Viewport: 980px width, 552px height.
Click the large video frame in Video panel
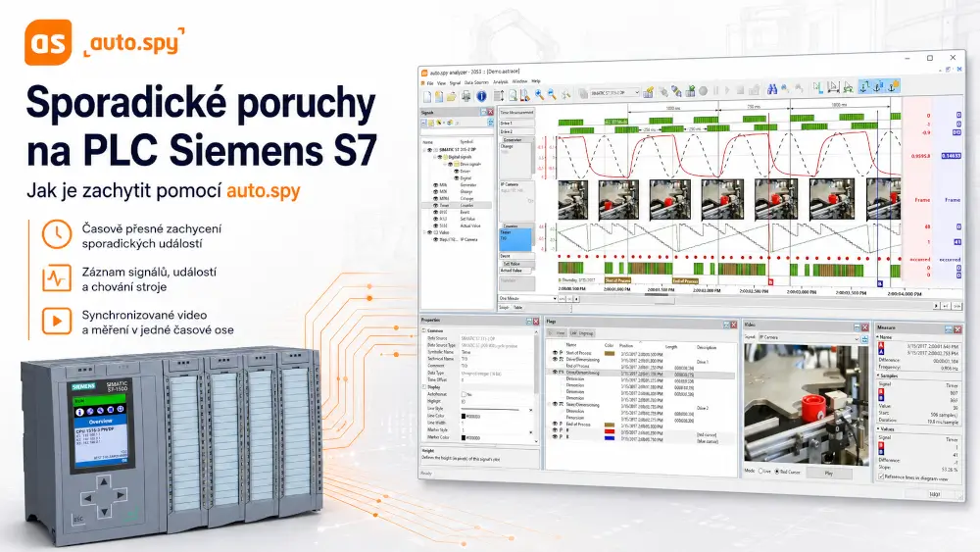[x=807, y=404]
